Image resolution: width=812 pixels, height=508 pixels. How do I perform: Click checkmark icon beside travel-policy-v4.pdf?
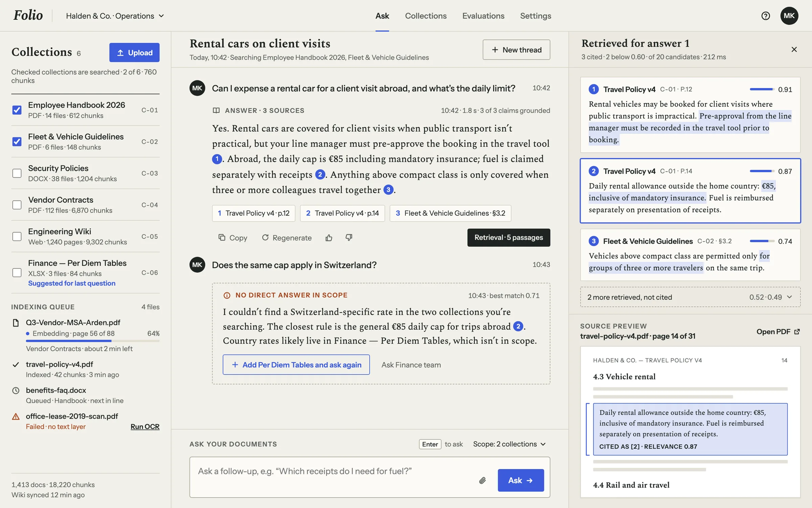coord(16,364)
